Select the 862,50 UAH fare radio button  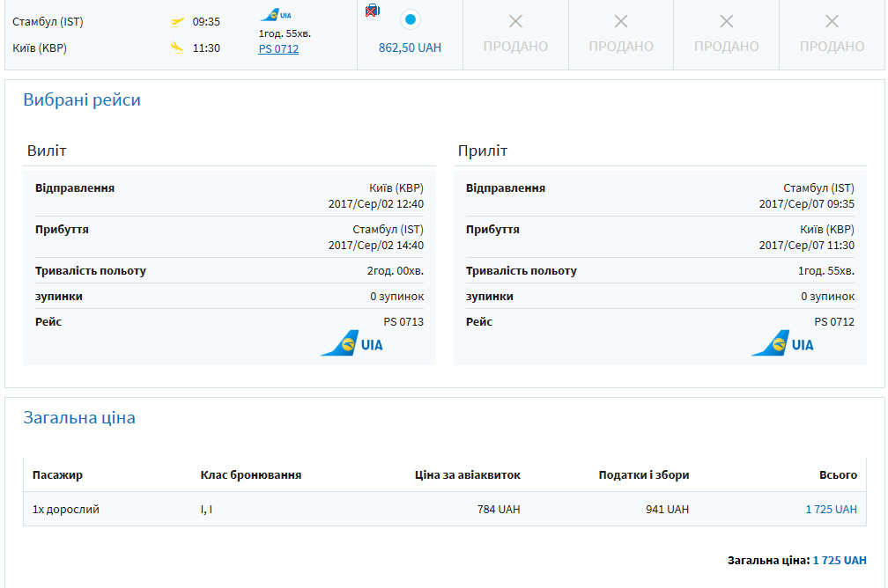pyautogui.click(x=410, y=19)
